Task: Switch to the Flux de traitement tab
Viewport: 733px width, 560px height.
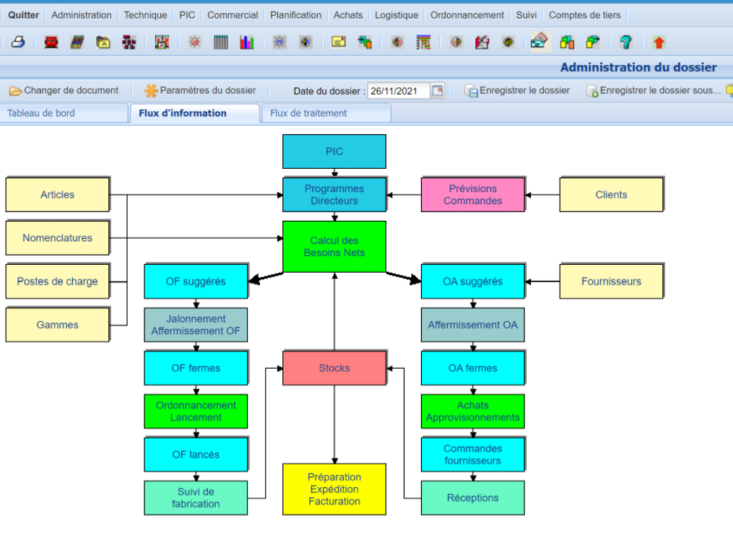Action: [x=308, y=113]
